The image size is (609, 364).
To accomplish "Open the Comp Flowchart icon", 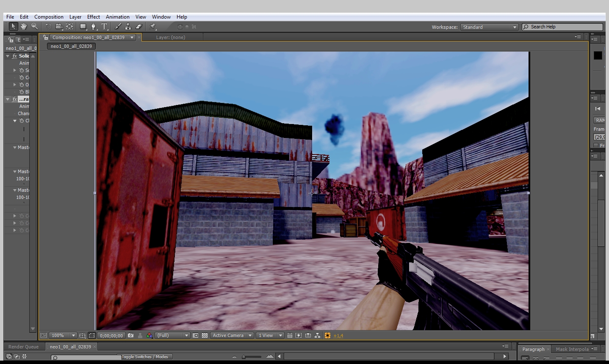I will 318,335.
